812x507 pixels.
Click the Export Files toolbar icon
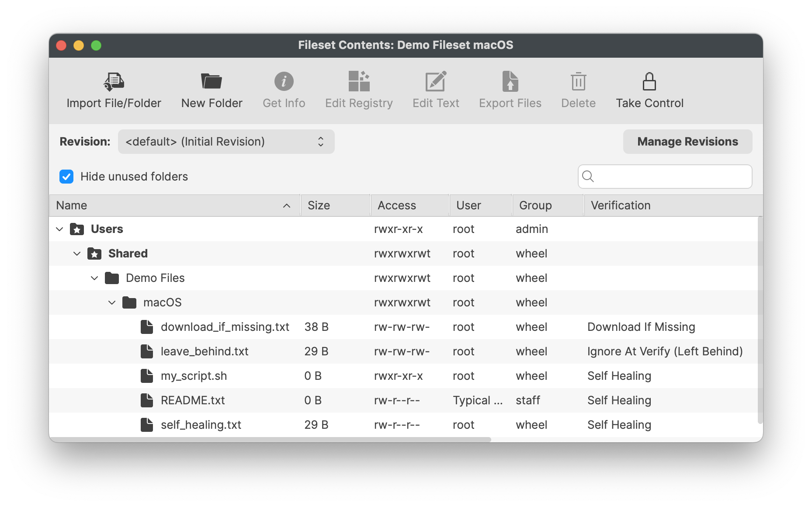510,81
